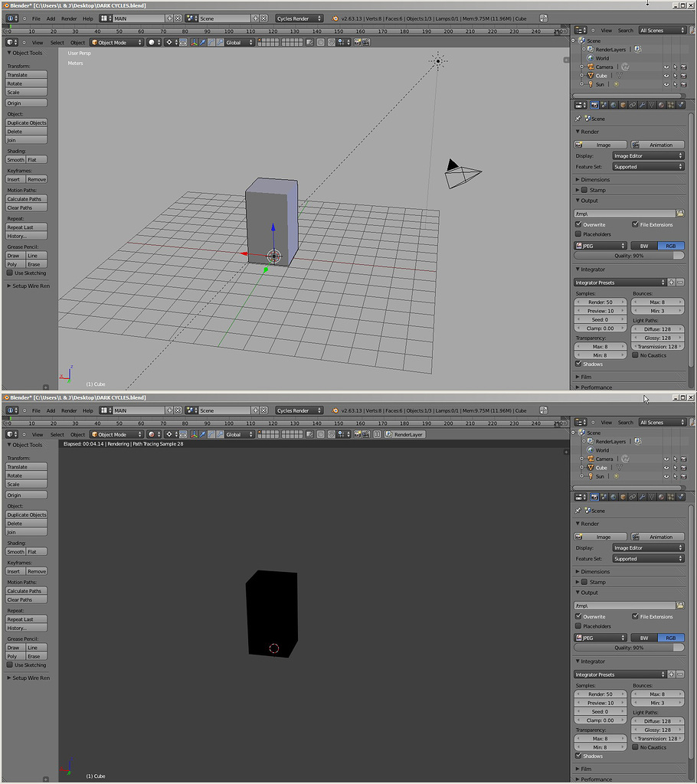This screenshot has width=697, height=784.
Task: Click Calculate Paths in rendering window tool shelf
Action: tap(27, 590)
